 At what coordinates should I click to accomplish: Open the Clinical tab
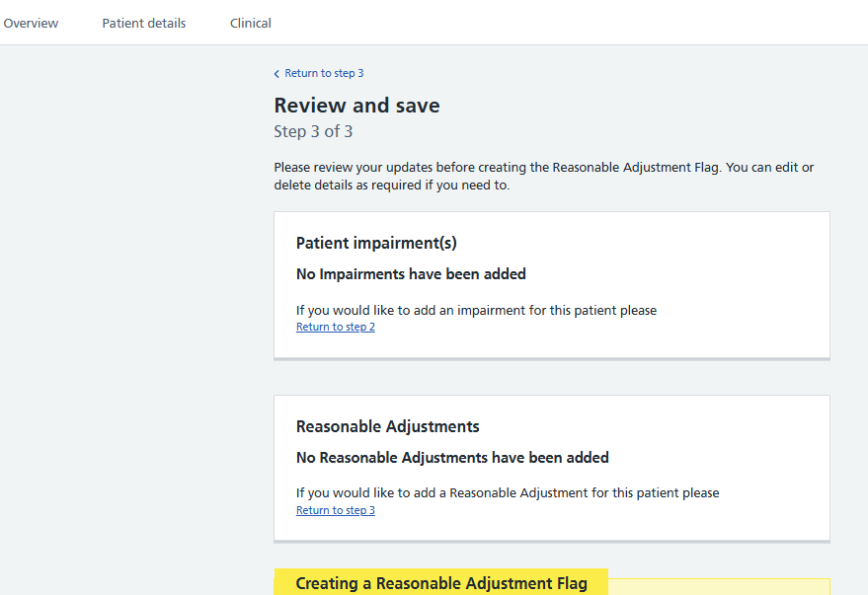click(250, 24)
